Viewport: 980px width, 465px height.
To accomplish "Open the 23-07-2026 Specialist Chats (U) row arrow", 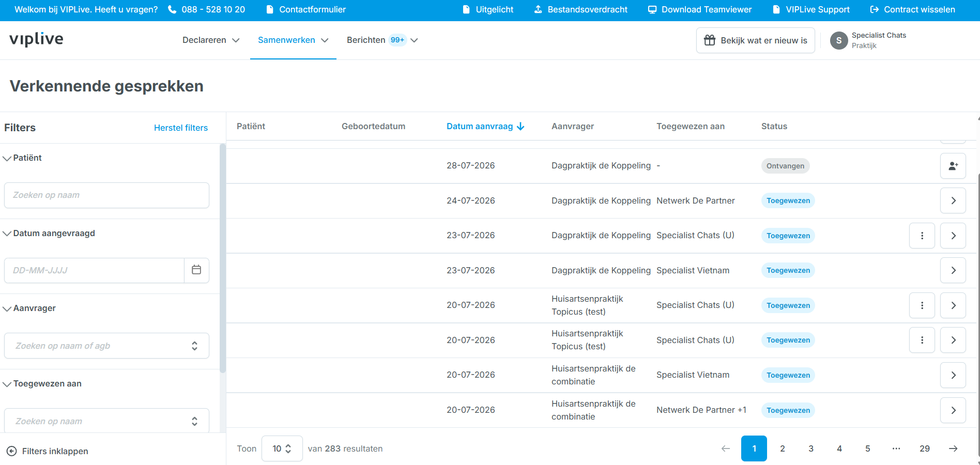I will pos(953,236).
